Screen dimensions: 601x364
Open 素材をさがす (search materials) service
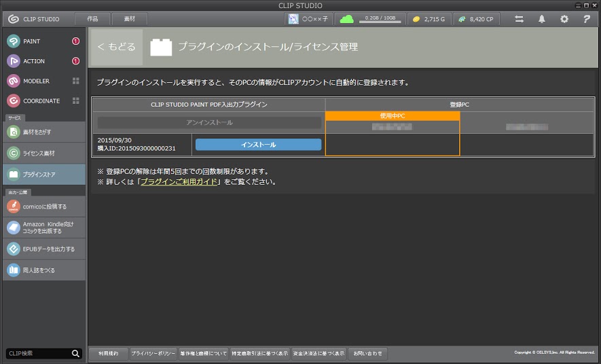point(44,132)
